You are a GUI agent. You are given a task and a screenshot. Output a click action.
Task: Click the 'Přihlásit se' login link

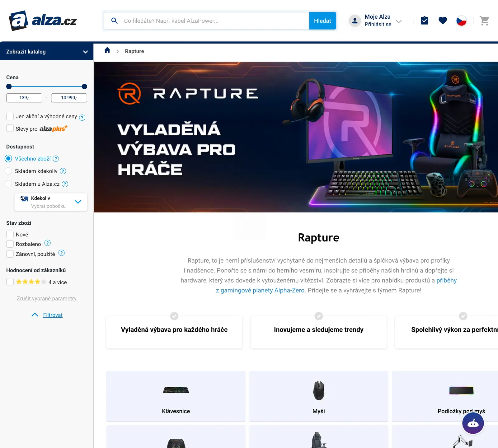[378, 24]
